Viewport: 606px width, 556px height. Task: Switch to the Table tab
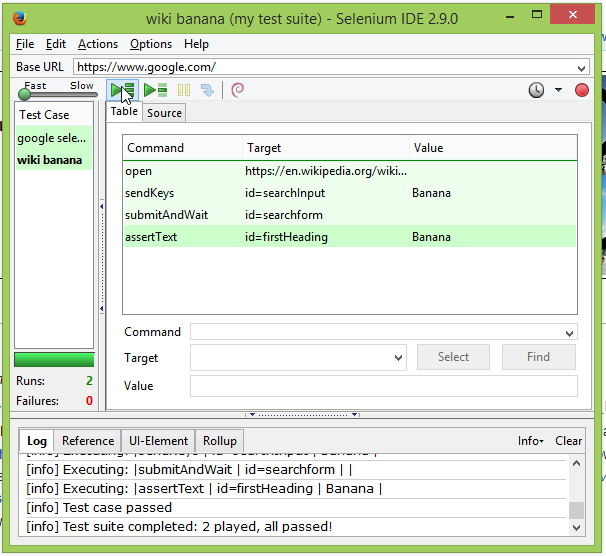(124, 111)
